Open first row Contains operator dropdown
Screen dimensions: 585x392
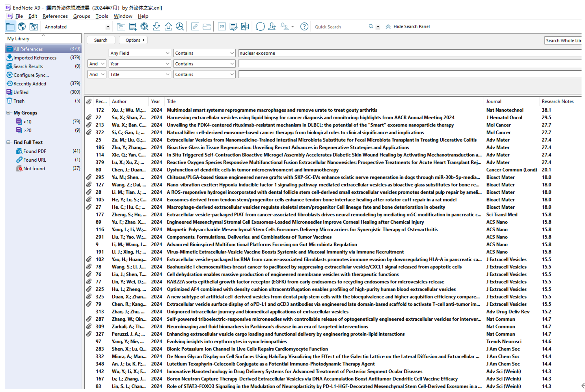pos(204,53)
